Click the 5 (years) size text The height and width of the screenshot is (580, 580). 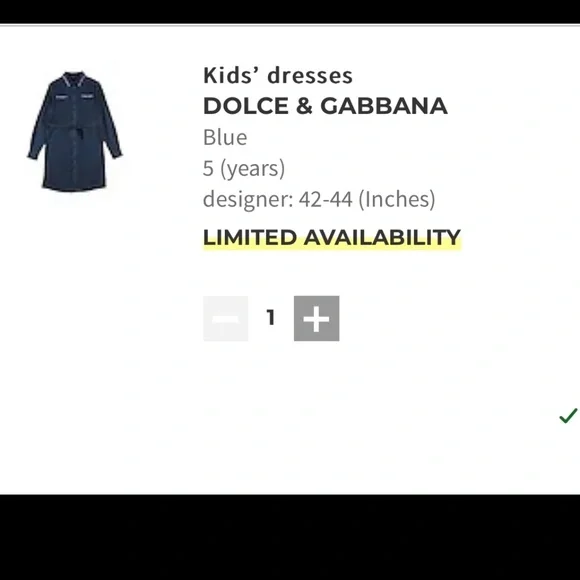pyautogui.click(x=244, y=168)
